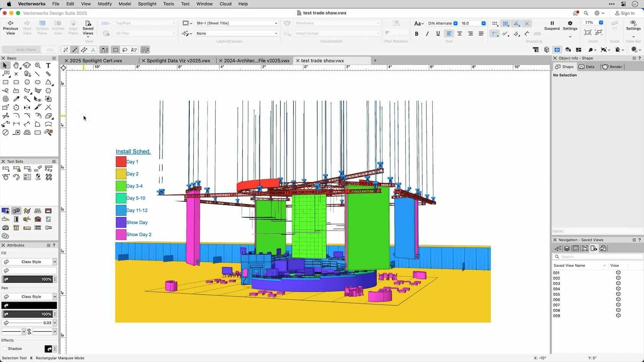This screenshot has height=362, width=644.
Task: Toggle the Shadow effect checkbox
Action: 5,349
